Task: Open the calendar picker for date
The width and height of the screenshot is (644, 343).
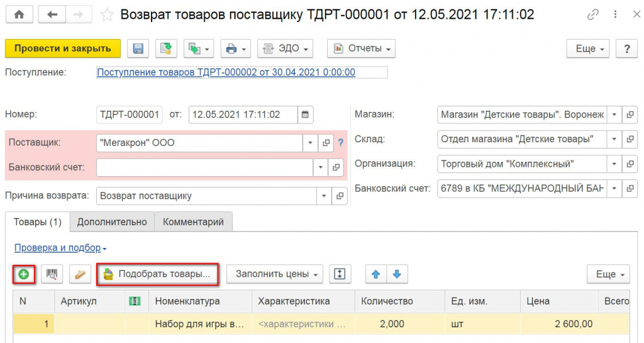Action: (305, 115)
